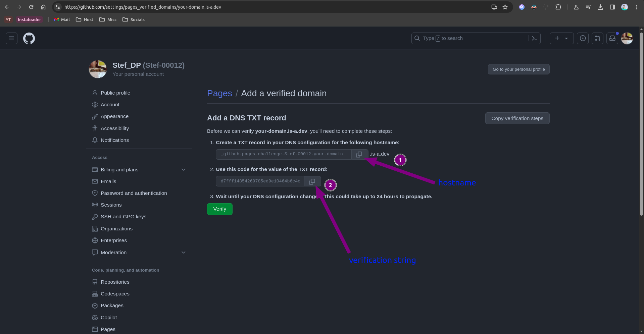Open SSH and GPG keys settings
Screen dimensions: 644x334
[x=123, y=217]
